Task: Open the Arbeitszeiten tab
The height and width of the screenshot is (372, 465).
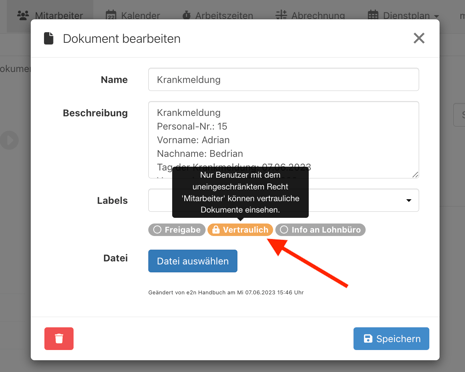Action: 218,15
